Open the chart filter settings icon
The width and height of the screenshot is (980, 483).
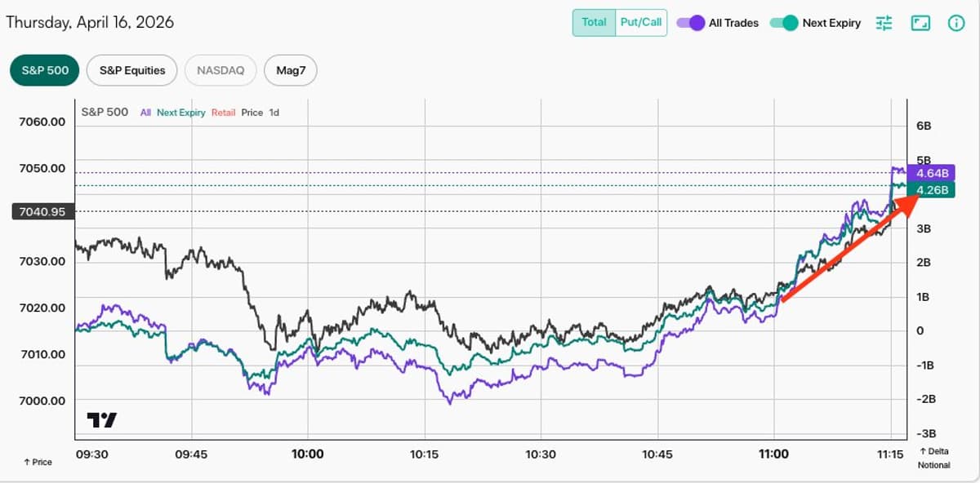884,23
